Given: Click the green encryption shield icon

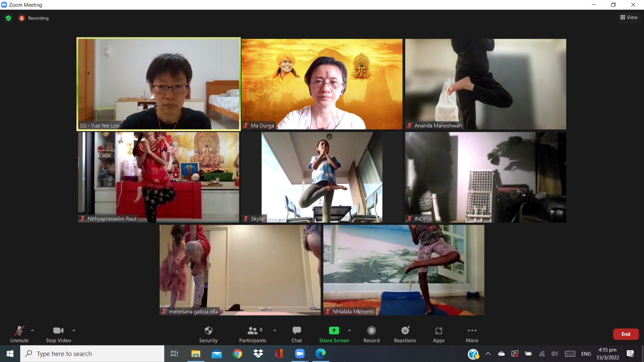Looking at the screenshot, I should 8,18.
